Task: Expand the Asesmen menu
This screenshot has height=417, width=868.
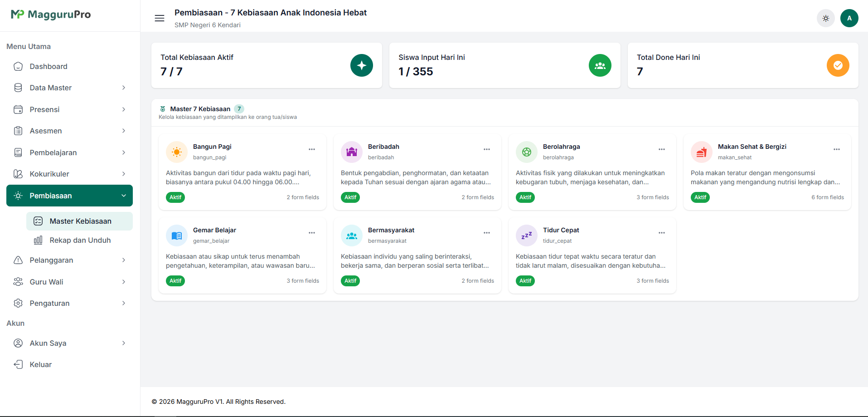Action: [70, 131]
